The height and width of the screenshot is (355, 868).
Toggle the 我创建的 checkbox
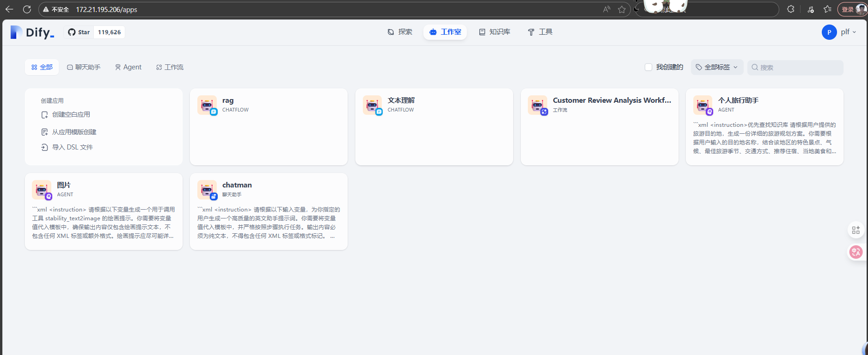(648, 67)
